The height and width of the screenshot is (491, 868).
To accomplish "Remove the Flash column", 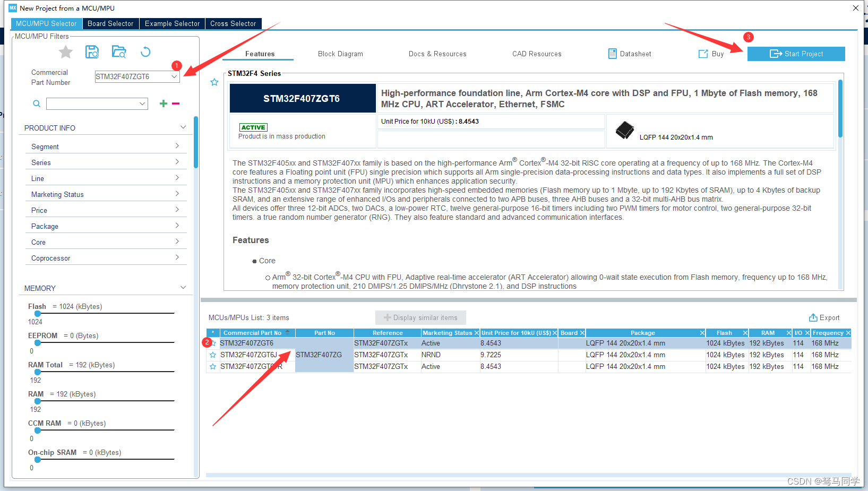I will (745, 333).
